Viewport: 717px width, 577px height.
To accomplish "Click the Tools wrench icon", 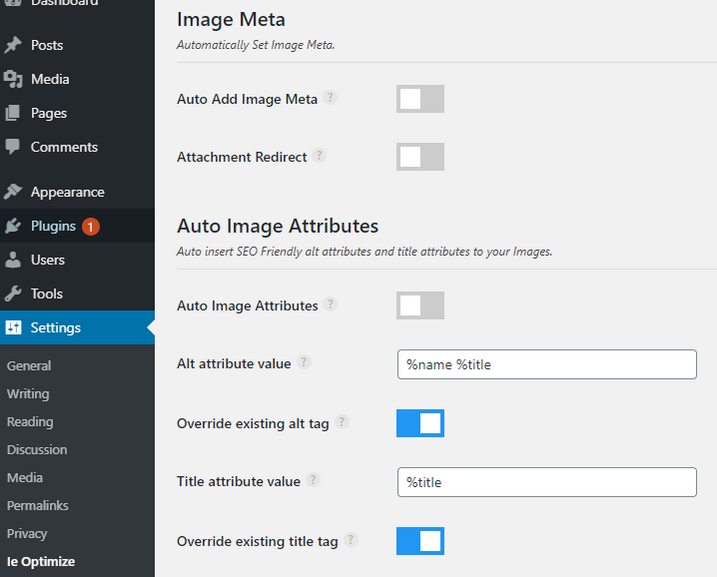I will pyautogui.click(x=13, y=294).
